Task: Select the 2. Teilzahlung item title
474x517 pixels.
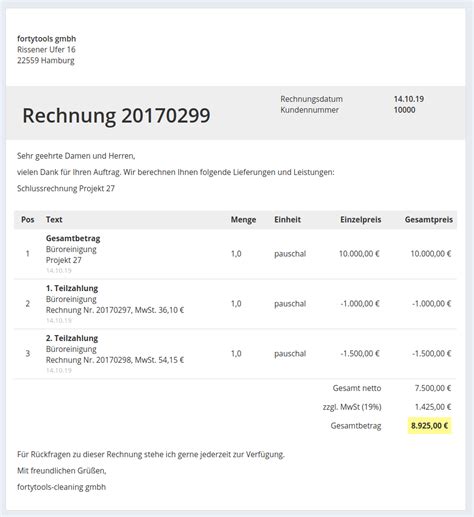Action: [x=72, y=338]
